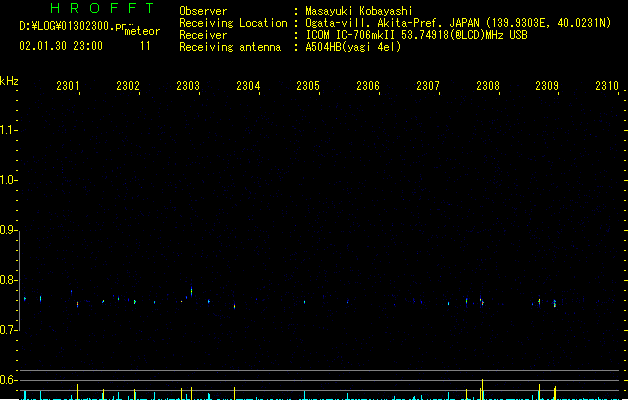The width and height of the screenshot is (629, 400).
Task: Click the 'Receiver' field label
Action: 203,35
